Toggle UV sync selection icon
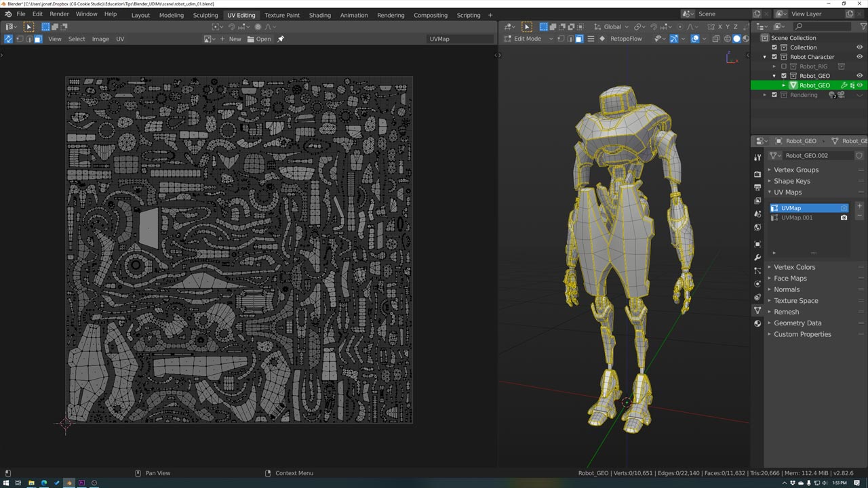The height and width of the screenshot is (488, 868). pos(8,39)
